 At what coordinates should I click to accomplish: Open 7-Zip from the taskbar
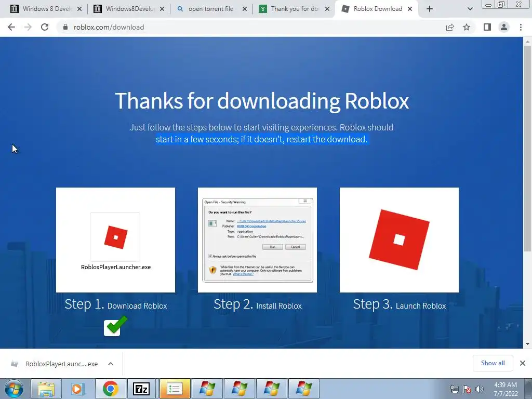pyautogui.click(x=141, y=389)
